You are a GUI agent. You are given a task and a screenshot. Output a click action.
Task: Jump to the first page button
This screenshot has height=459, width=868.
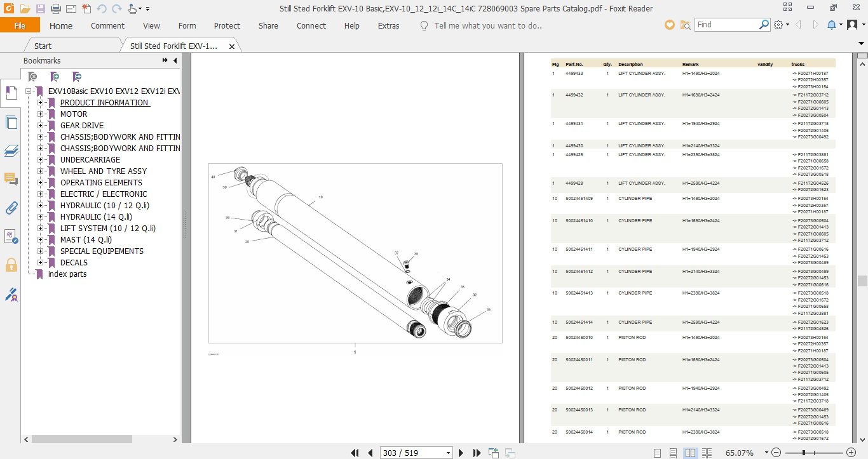pyautogui.click(x=356, y=453)
